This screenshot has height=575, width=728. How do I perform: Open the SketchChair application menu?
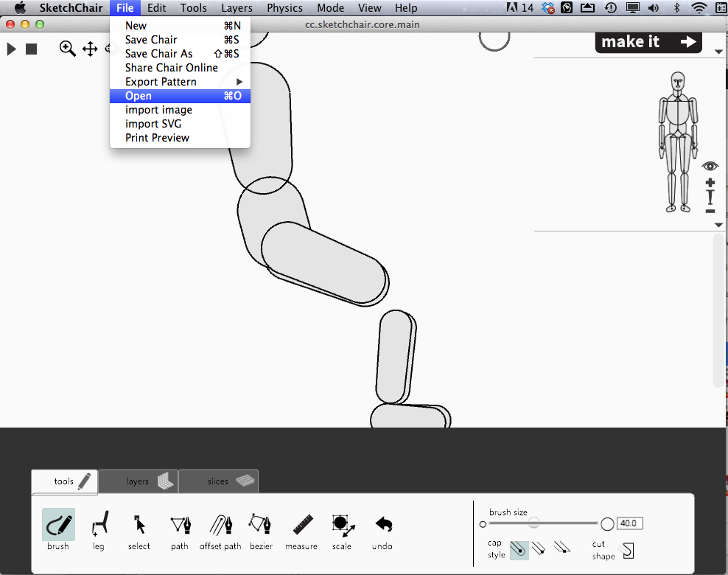point(71,8)
